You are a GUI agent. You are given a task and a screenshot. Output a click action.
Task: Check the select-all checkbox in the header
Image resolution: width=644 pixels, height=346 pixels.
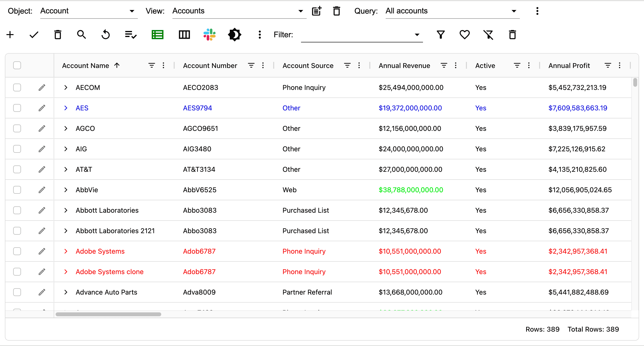(x=17, y=65)
